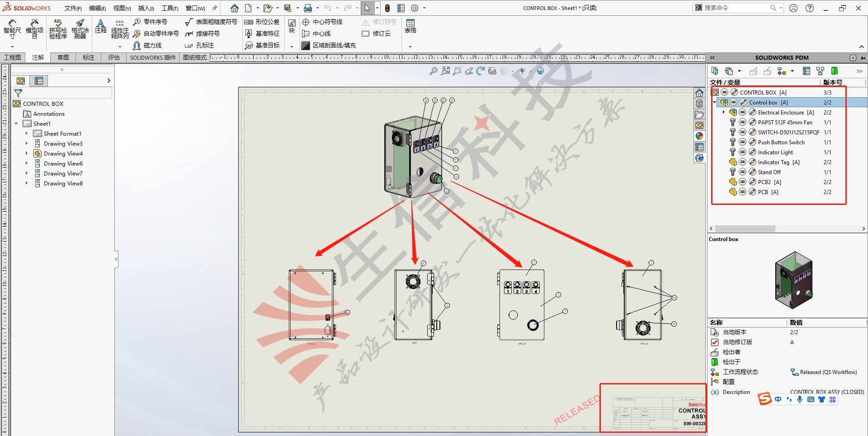Select the Smart Dimension (智能尺寸) tool
The width and height of the screenshot is (868, 436).
[x=12, y=29]
